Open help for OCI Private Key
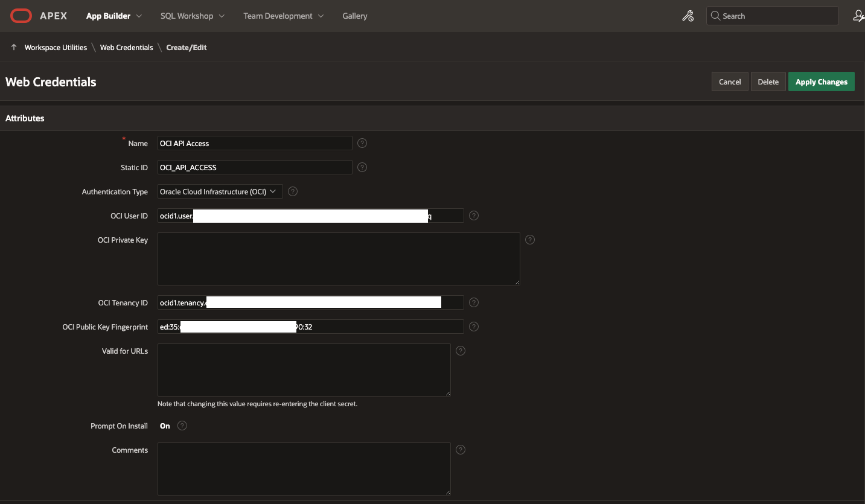865x504 pixels. pyautogui.click(x=530, y=240)
